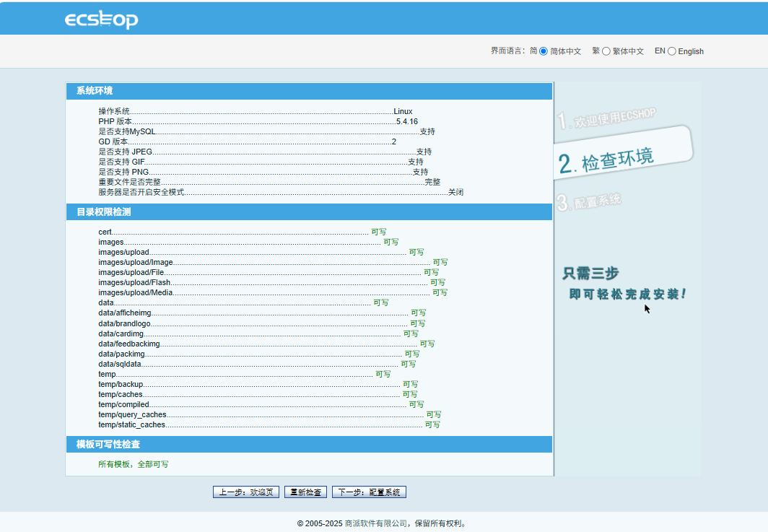Click the data/feedbackimg directory name
Image resolution: width=768 pixels, height=532 pixels.
[129, 344]
